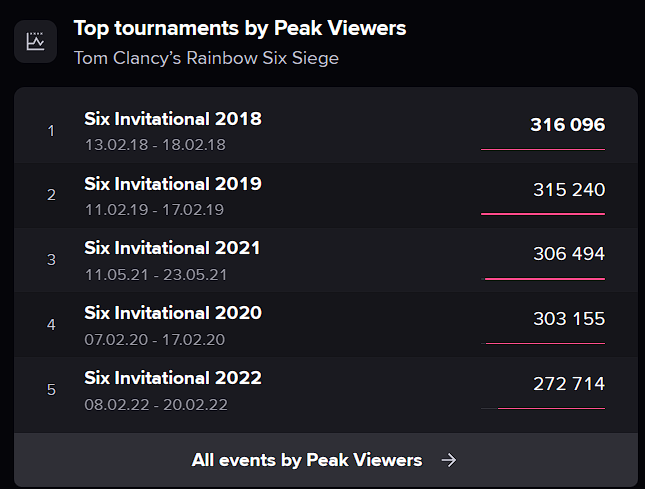
Task: Click the 306 494 peak viewers value
Action: click(x=569, y=255)
